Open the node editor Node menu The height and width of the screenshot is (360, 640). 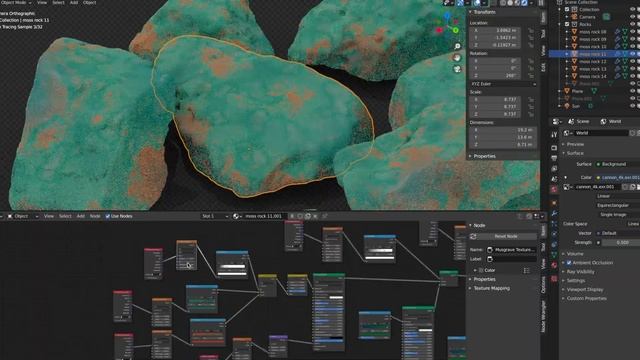95,216
